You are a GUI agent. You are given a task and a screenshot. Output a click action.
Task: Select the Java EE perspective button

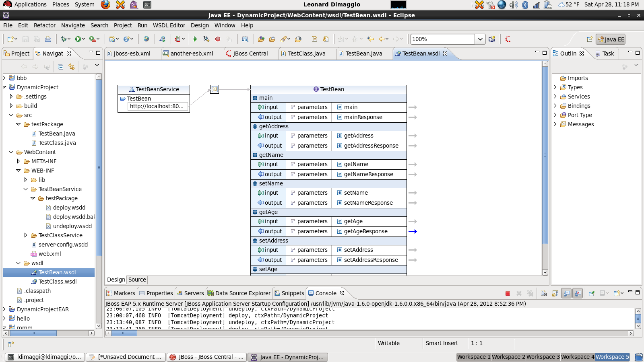(611, 39)
